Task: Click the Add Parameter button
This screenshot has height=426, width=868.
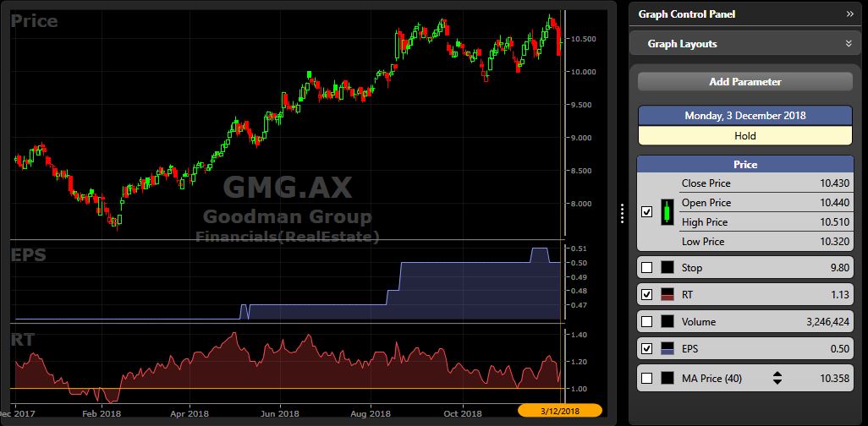Action: [x=745, y=82]
